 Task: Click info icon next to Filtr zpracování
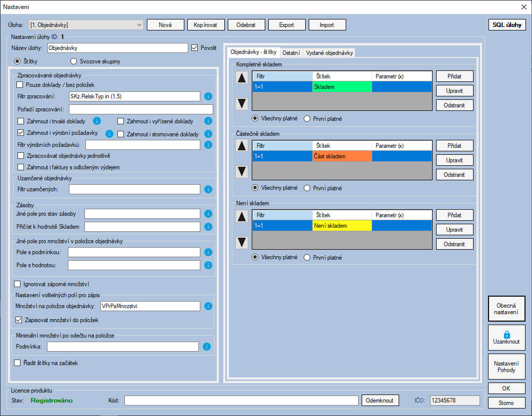tap(208, 96)
